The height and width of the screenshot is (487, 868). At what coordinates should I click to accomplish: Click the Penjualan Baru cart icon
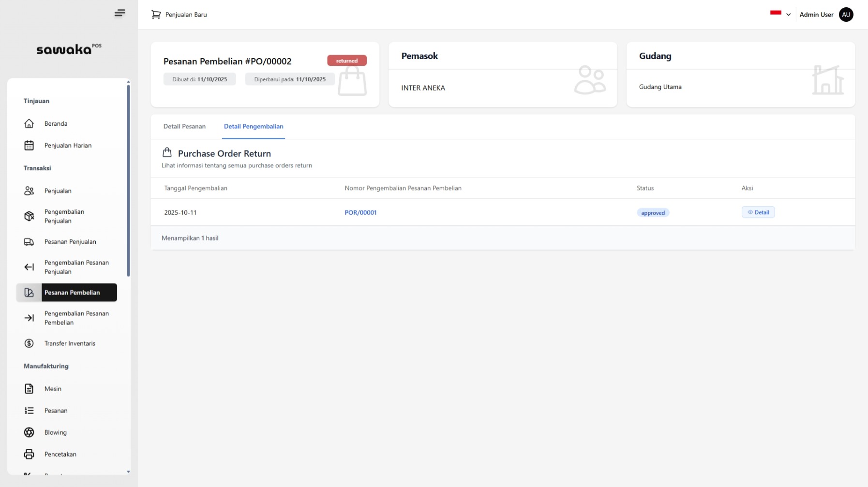[x=156, y=15]
